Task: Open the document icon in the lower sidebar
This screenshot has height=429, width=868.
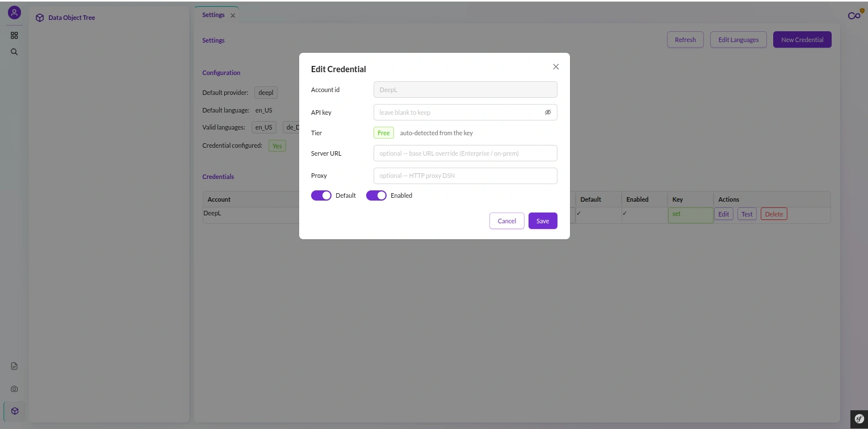Action: click(14, 366)
